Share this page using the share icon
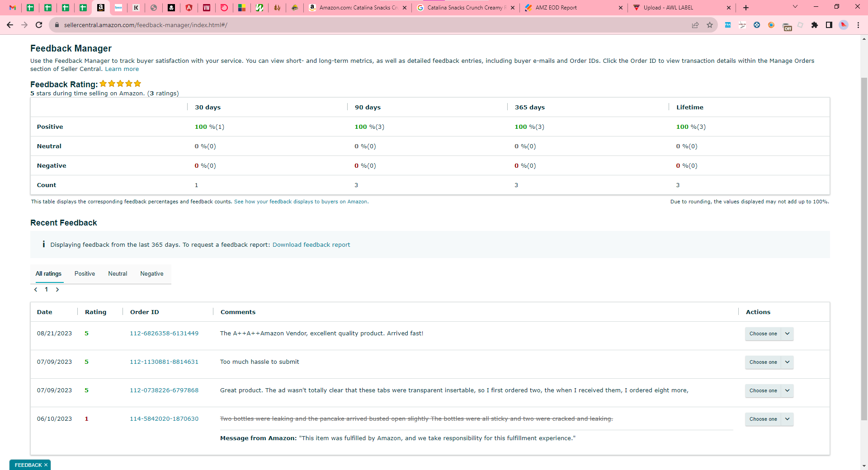Image resolution: width=868 pixels, height=470 pixels. 695,25
